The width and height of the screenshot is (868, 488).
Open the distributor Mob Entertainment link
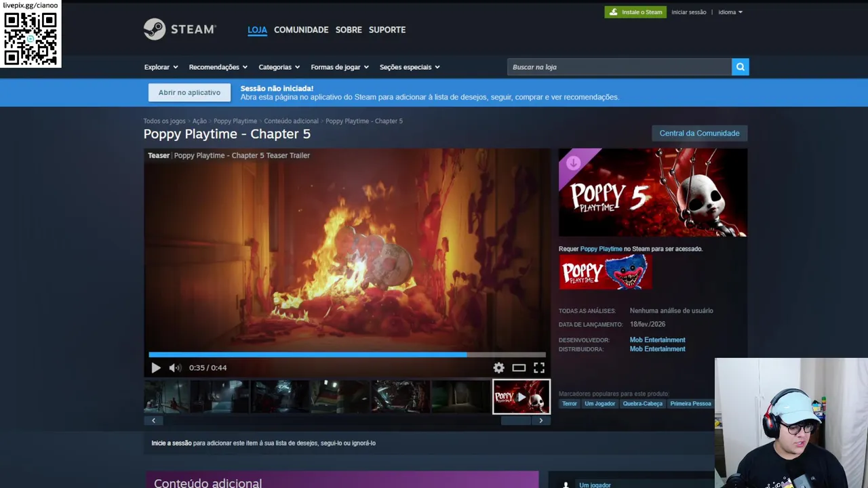click(657, 349)
